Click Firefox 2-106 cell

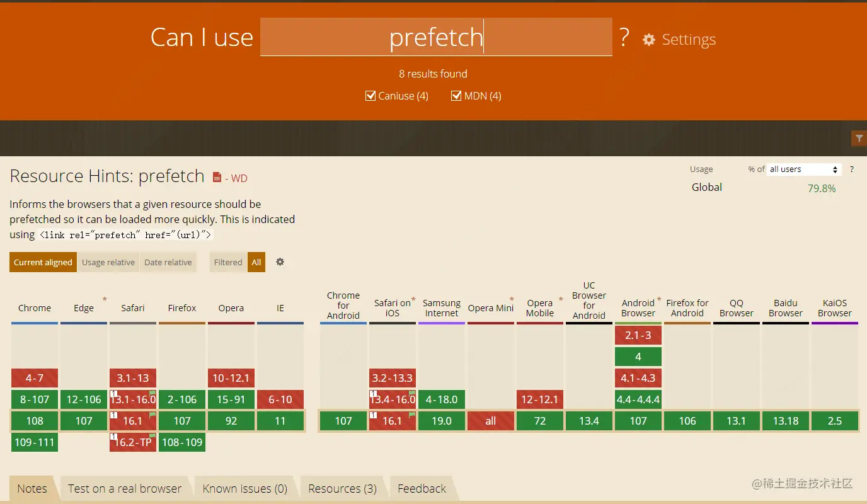[182, 399]
